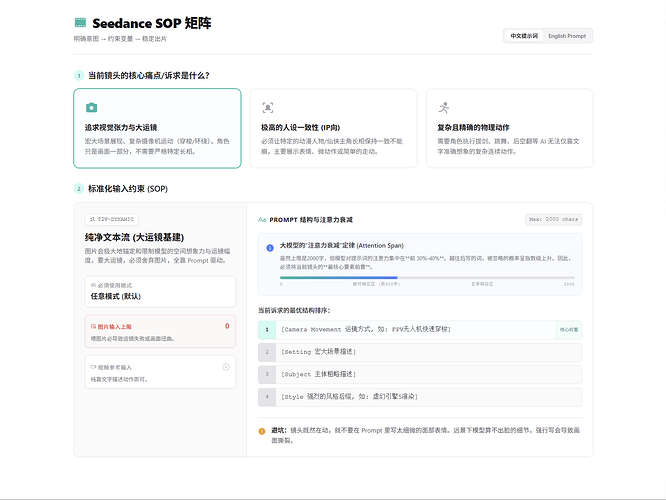Click the Setting 宏大场景描述 row
Viewport: 666px width, 500px height.
(420, 352)
